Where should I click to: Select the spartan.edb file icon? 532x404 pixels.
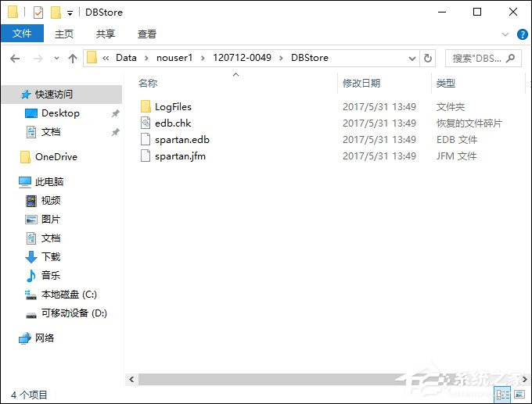146,139
